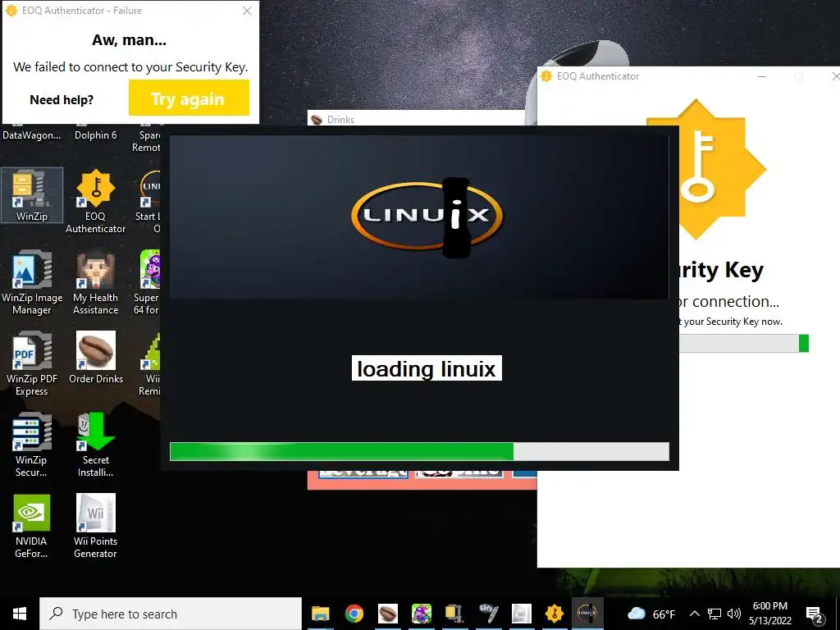Open WinZip PDF Express shortcut
The image size is (840, 630).
[x=32, y=363]
